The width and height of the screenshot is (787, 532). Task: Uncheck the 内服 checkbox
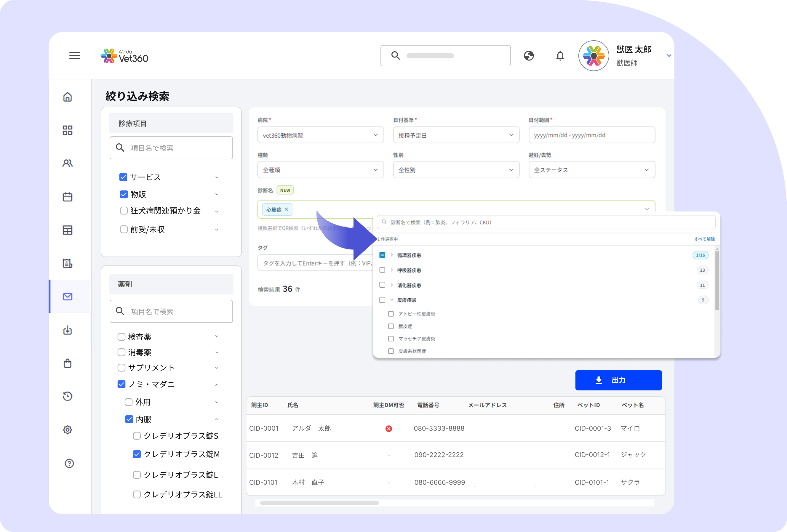pyautogui.click(x=129, y=419)
